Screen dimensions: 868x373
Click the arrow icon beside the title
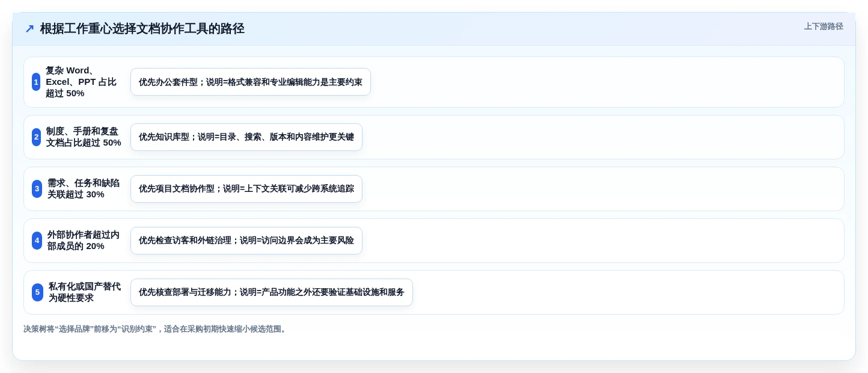(29, 29)
